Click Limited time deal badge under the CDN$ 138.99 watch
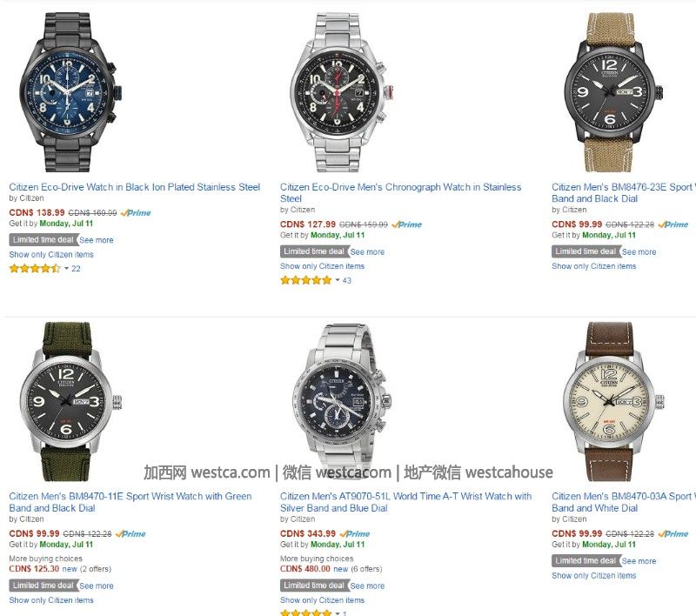The height and width of the screenshot is (616, 696). (43, 239)
